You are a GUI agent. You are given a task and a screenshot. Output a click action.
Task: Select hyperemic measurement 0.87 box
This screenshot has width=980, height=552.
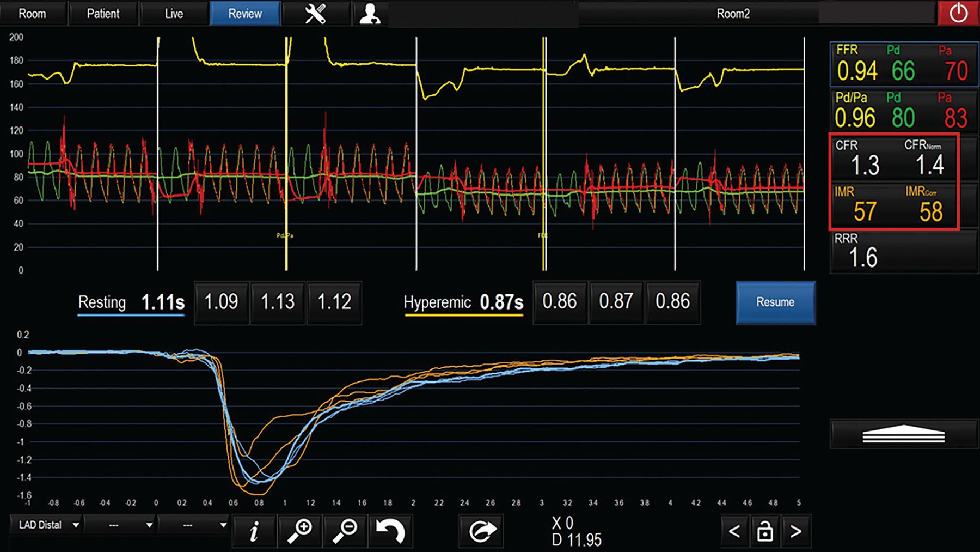tap(616, 302)
